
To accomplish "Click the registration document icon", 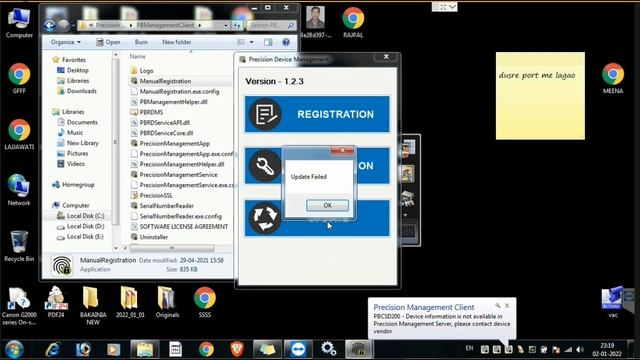I will [265, 114].
